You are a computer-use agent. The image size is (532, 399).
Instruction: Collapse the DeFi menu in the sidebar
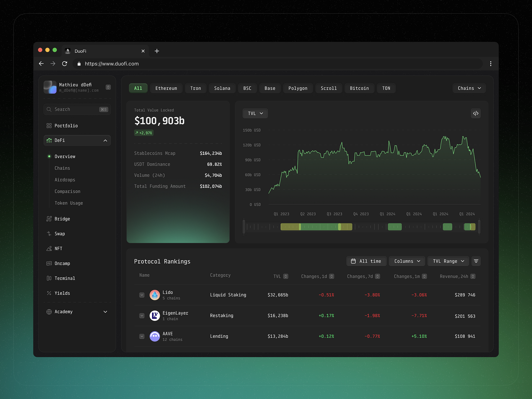click(x=105, y=140)
